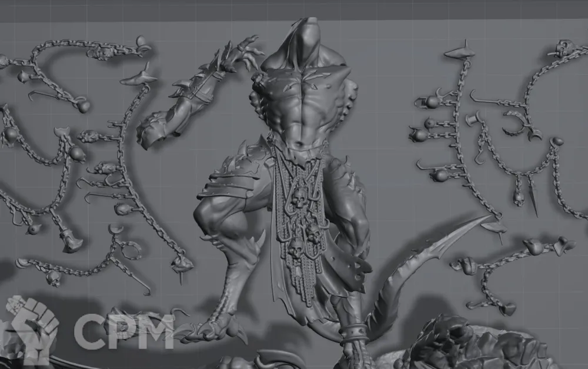Click the CPM watermark text
The height and width of the screenshot is (369, 588).
pos(123,331)
